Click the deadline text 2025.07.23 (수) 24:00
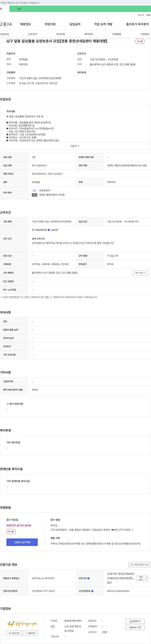The image size is (151, 644). [19, 525]
